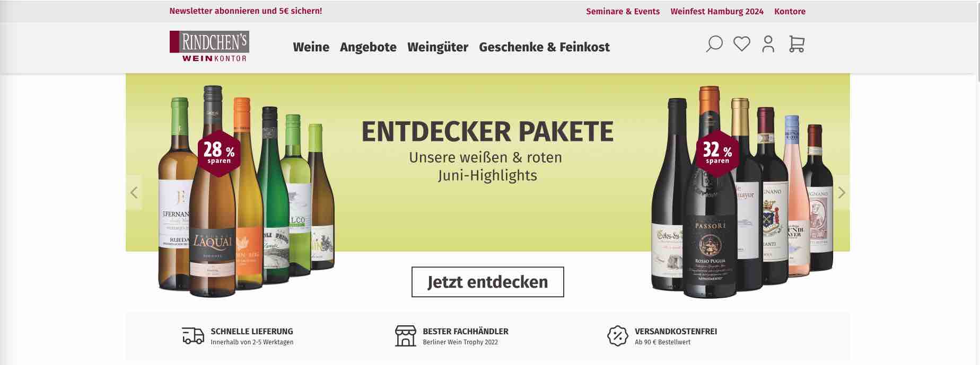Screen dimensions: 980x365
Task: Show the previous banner slide
Action: [134, 192]
